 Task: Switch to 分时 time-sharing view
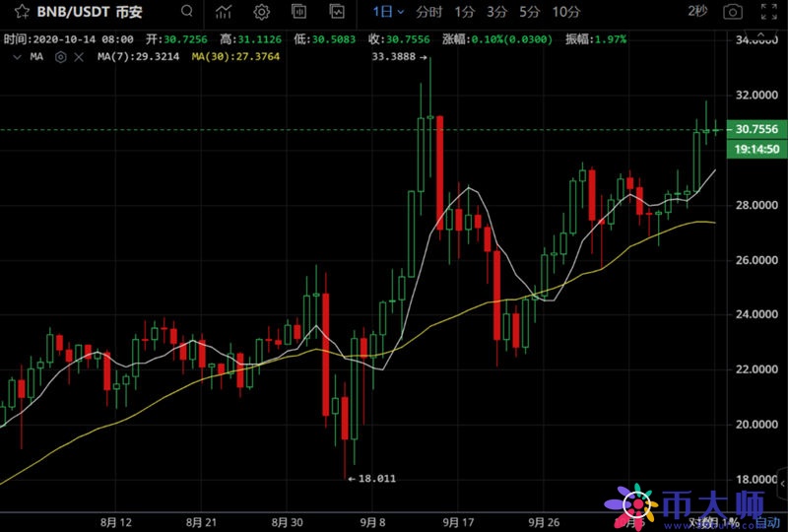coord(429,13)
